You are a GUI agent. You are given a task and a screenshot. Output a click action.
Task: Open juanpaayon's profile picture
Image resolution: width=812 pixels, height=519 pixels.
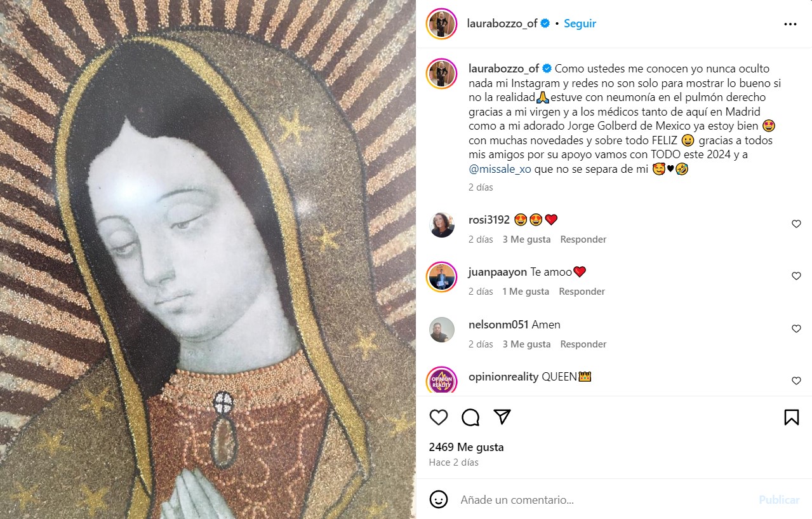442,278
